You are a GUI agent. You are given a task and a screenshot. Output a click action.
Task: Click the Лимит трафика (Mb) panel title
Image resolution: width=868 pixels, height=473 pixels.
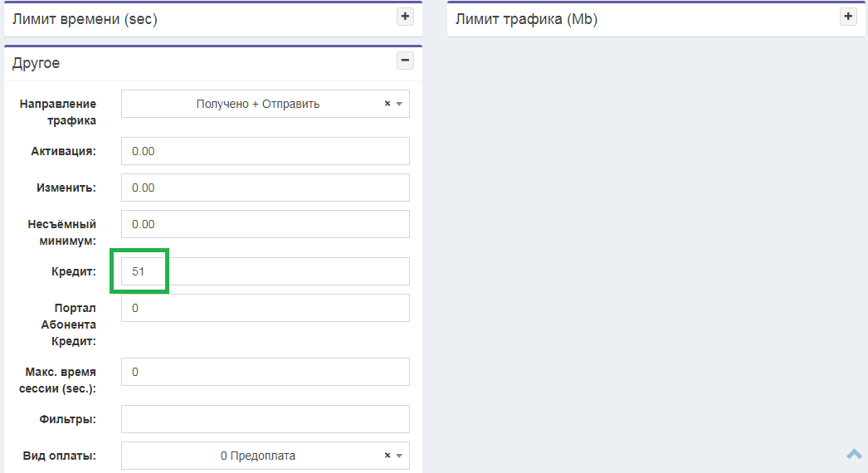526,19
